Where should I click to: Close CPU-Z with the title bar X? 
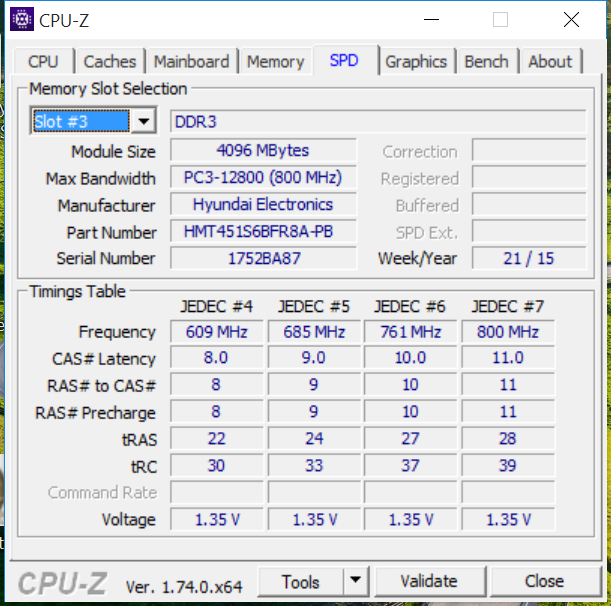(571, 19)
